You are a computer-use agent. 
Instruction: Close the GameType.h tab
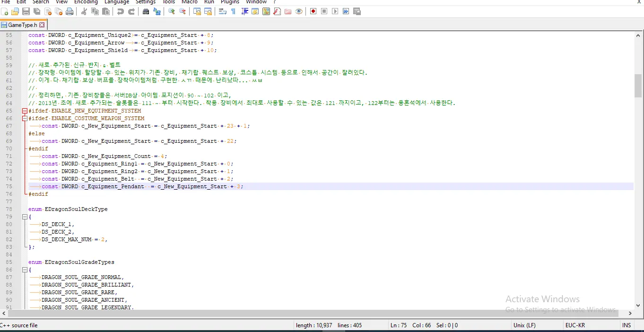point(42,25)
